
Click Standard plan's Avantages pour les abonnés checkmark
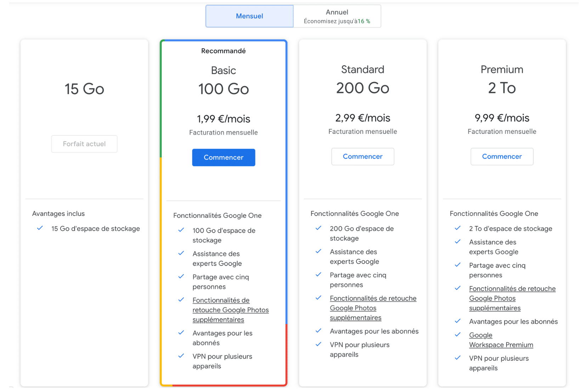point(318,330)
